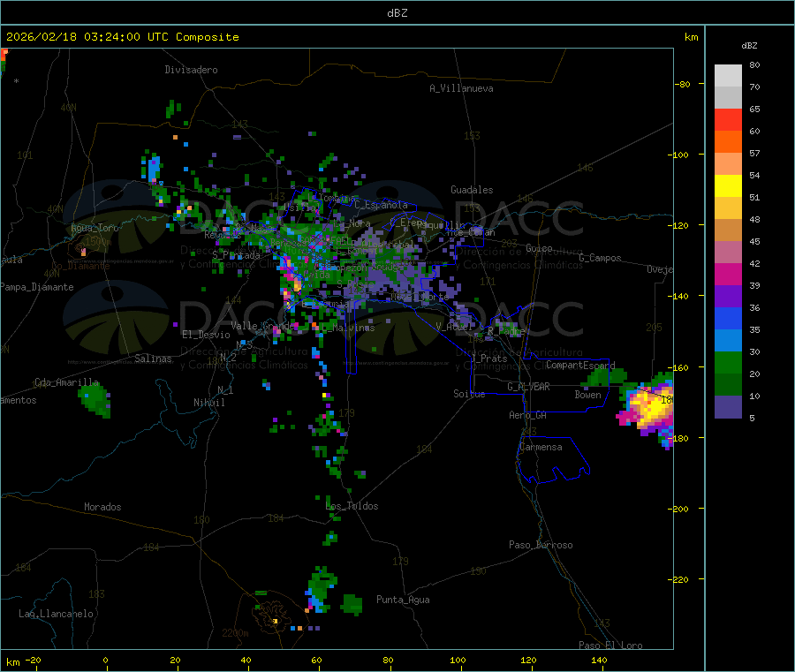Click the Lag.Llancanelo location label
Viewport: 795px width, 672px height.
[56, 614]
